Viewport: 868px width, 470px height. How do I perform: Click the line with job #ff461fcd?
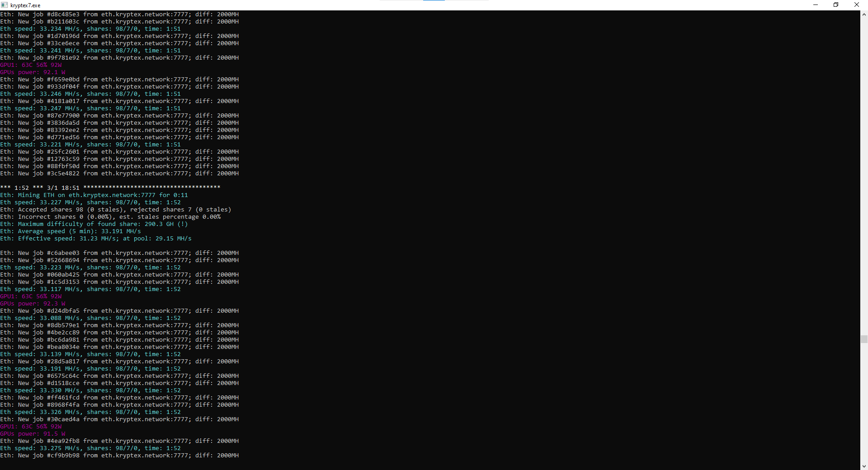pos(119,398)
